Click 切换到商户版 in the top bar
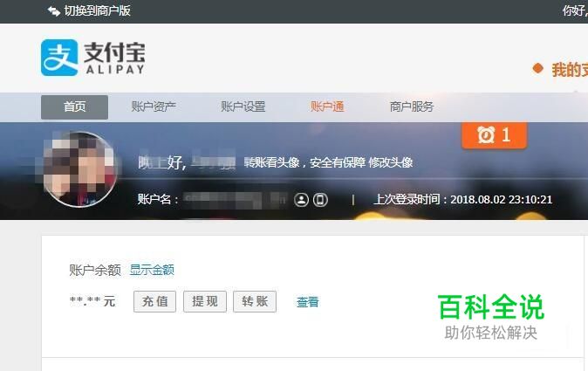This screenshot has width=588, height=371. pos(97,10)
